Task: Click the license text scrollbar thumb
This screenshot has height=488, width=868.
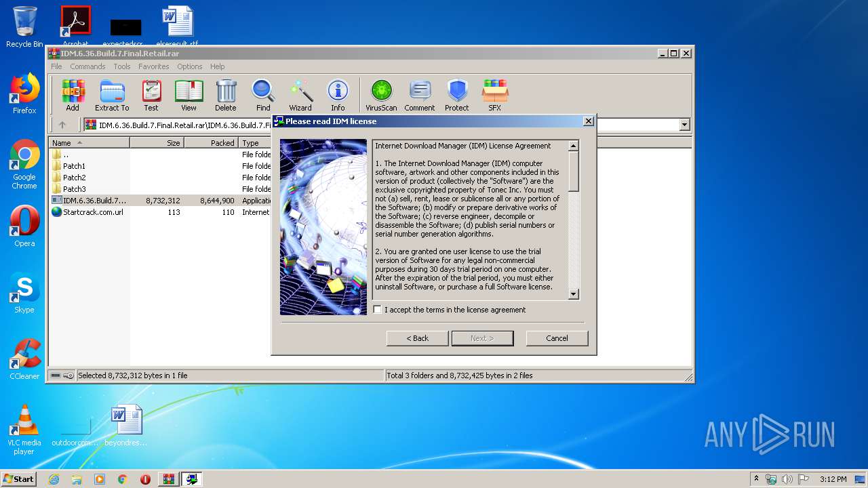Action: point(574,171)
